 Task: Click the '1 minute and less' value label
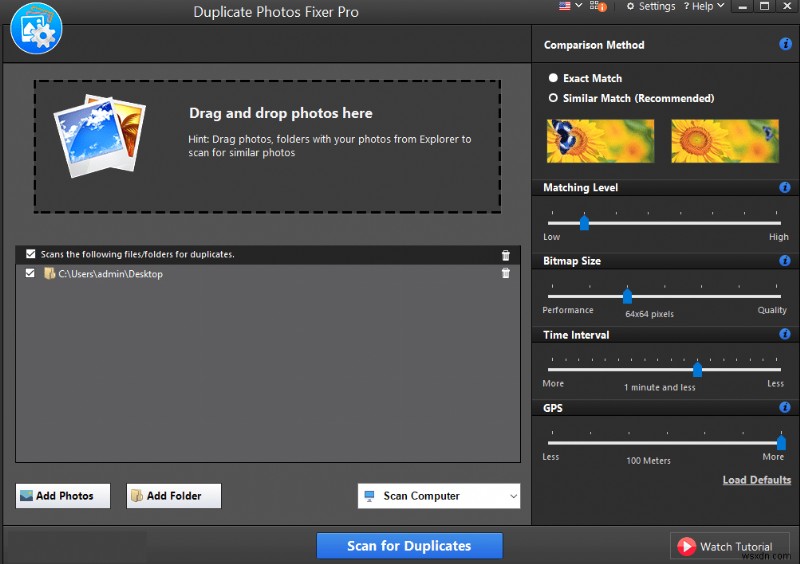click(659, 387)
